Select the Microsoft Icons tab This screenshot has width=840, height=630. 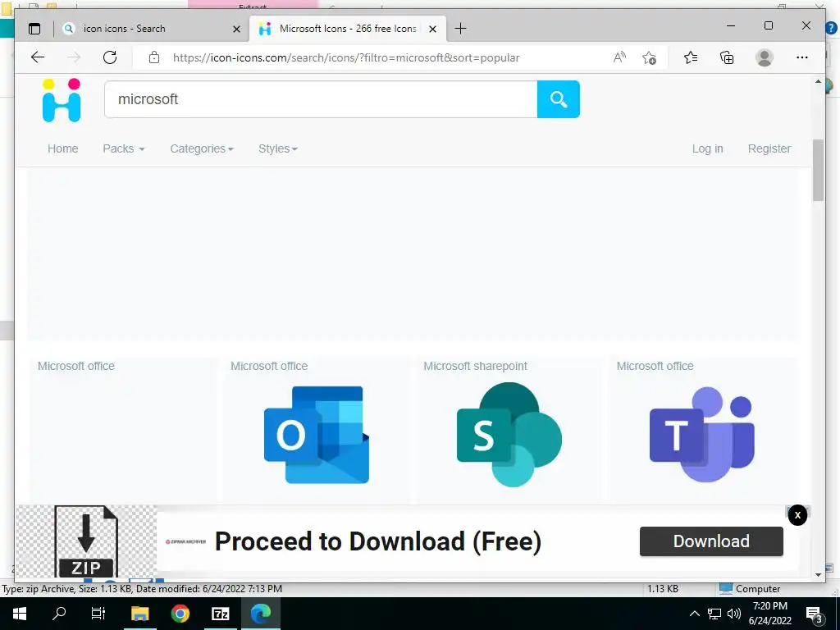point(348,29)
